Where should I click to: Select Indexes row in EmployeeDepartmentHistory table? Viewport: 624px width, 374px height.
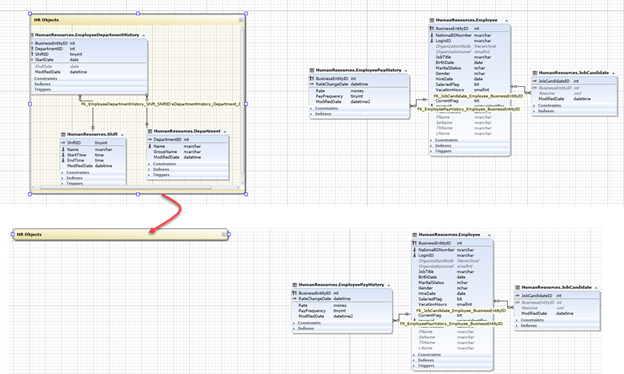(90, 84)
